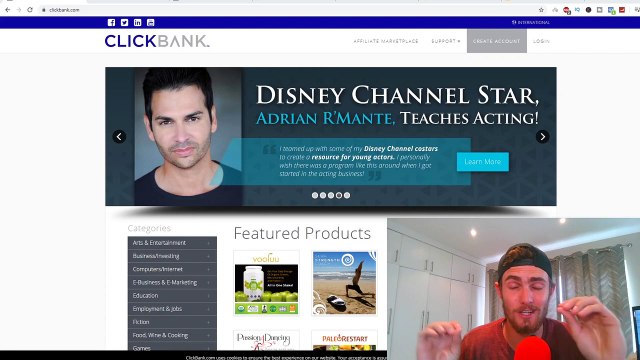
Task: Expand the Fiction category
Action: (172, 322)
